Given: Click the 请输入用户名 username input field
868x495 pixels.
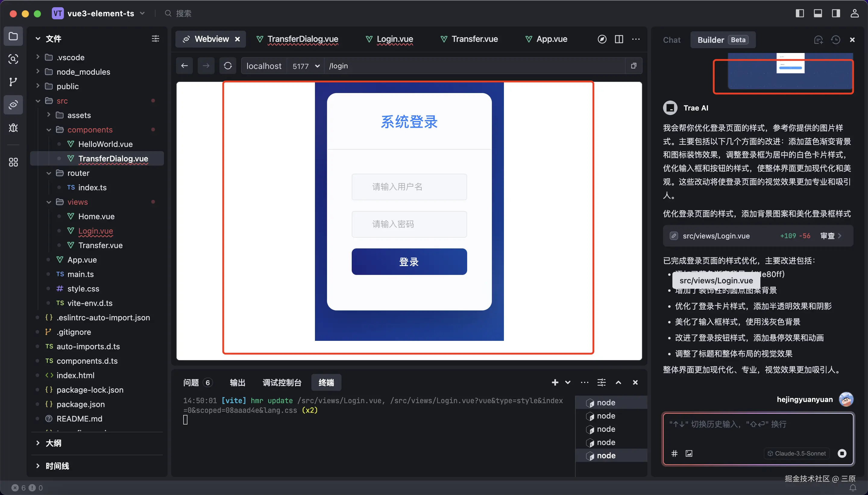Looking at the screenshot, I should [409, 187].
